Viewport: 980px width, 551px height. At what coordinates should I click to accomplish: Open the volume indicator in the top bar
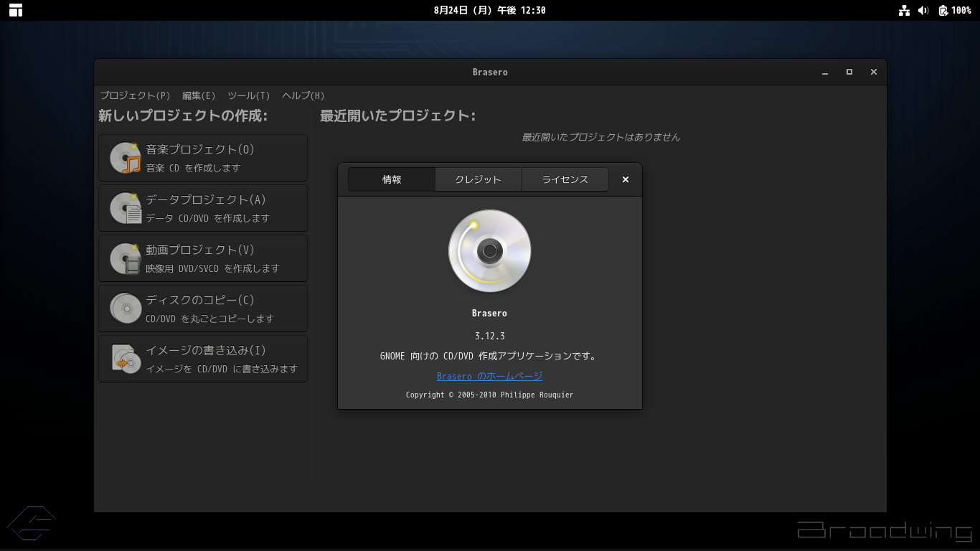point(923,10)
